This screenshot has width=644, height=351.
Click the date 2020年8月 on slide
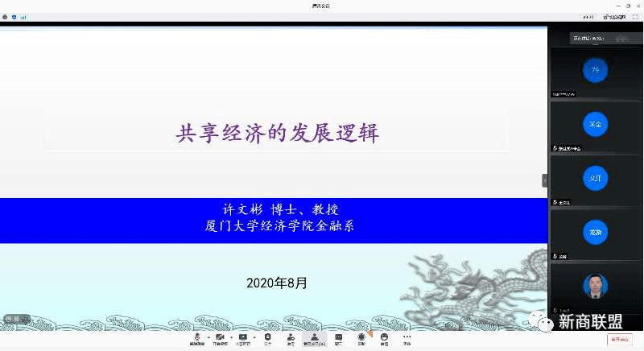click(x=276, y=283)
